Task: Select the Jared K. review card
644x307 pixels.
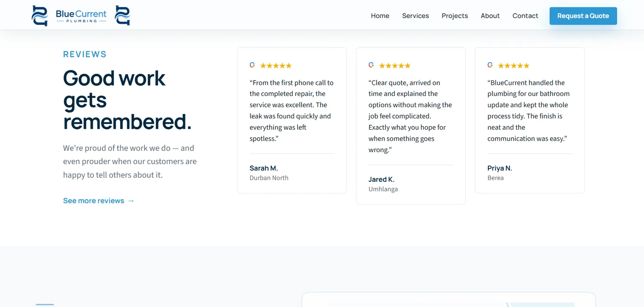Action: (411, 126)
